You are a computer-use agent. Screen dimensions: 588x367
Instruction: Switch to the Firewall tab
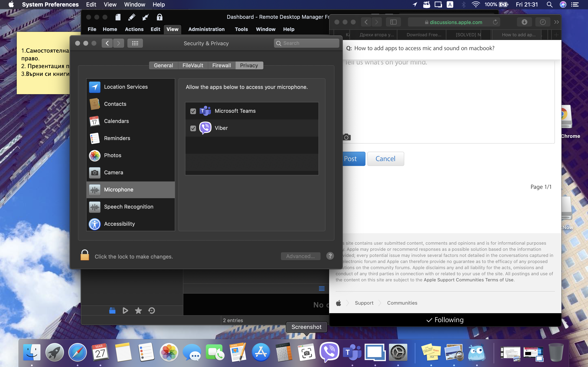(221, 65)
